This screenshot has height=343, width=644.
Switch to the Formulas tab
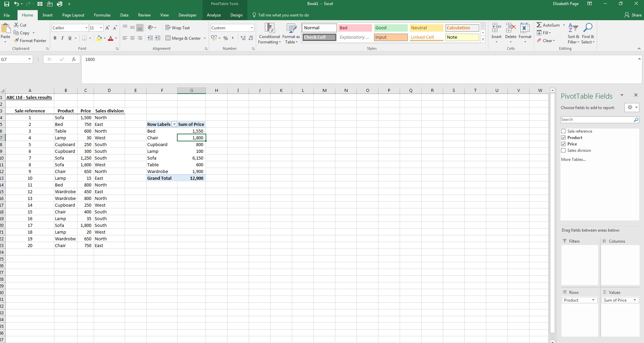tap(102, 15)
